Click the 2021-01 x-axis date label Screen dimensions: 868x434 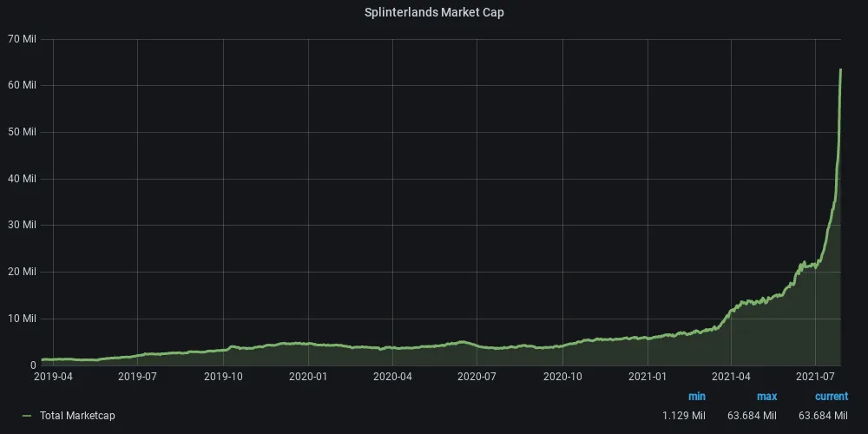tap(648, 377)
